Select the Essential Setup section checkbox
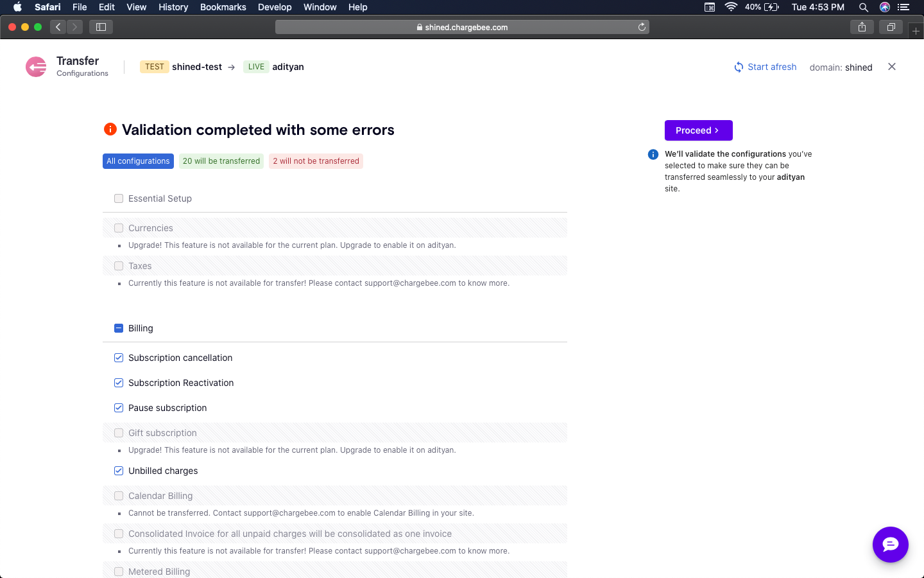Image resolution: width=924 pixels, height=578 pixels. click(x=119, y=198)
